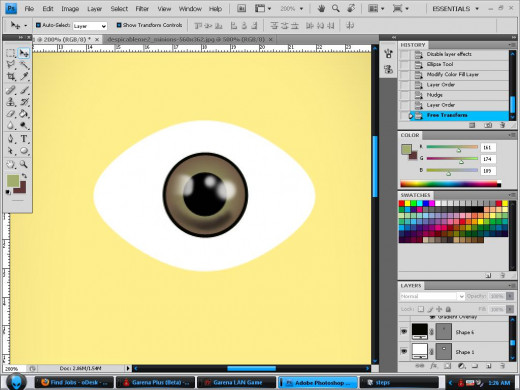
Task: Open the Auto-Select Layer dropdown
Action: 90,26
